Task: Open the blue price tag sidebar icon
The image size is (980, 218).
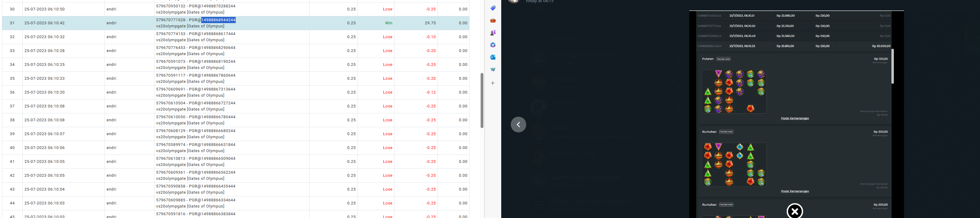Action: [x=493, y=8]
